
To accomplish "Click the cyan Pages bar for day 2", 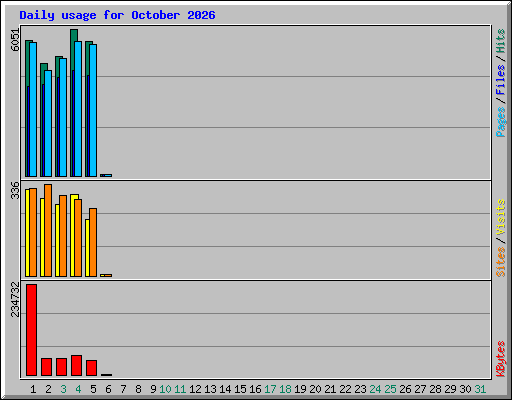I will click(48, 123).
